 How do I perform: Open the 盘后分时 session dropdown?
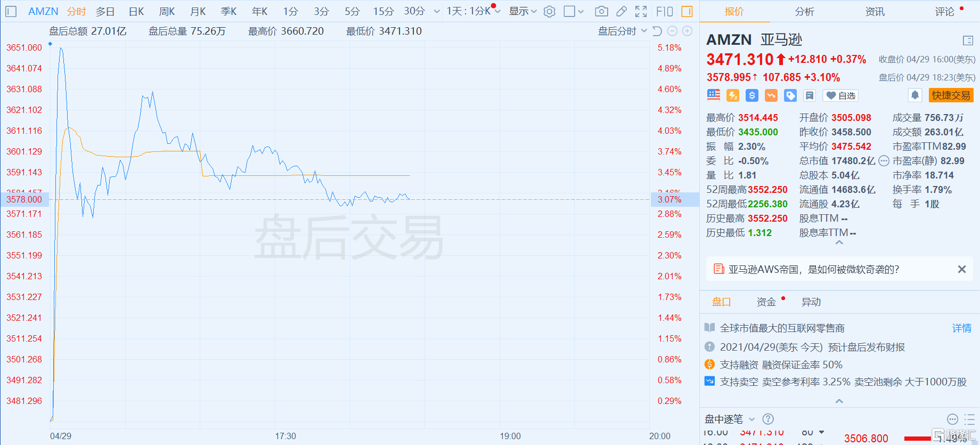tap(622, 31)
